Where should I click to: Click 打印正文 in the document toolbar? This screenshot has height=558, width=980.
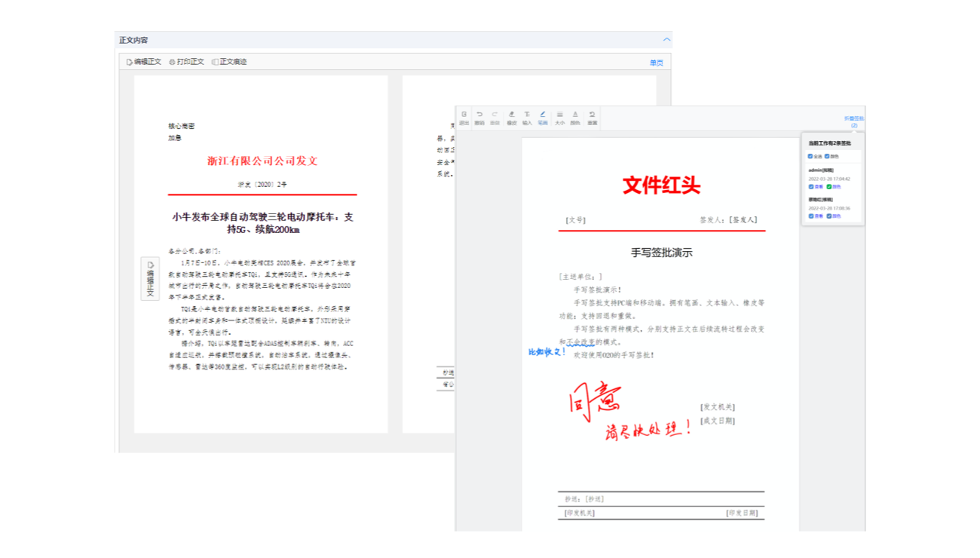point(187,62)
